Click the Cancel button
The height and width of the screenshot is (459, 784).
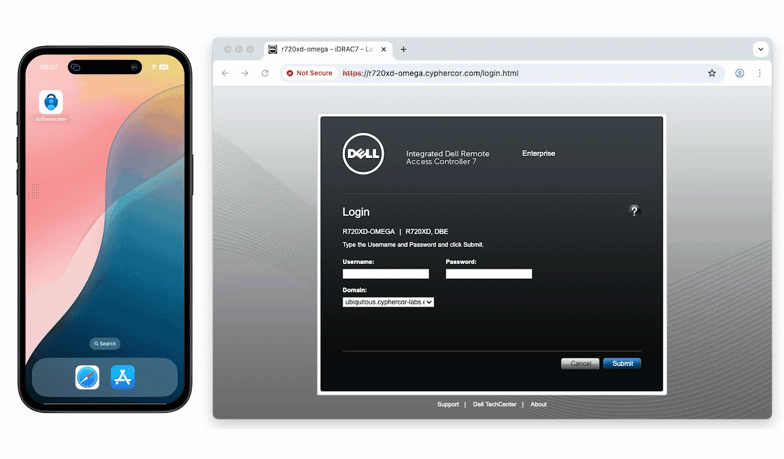(580, 364)
